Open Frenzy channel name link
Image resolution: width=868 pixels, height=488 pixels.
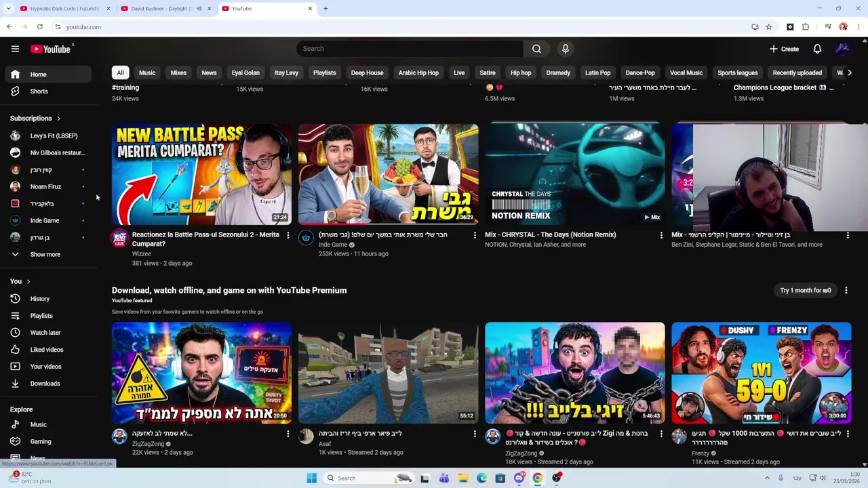(701, 453)
